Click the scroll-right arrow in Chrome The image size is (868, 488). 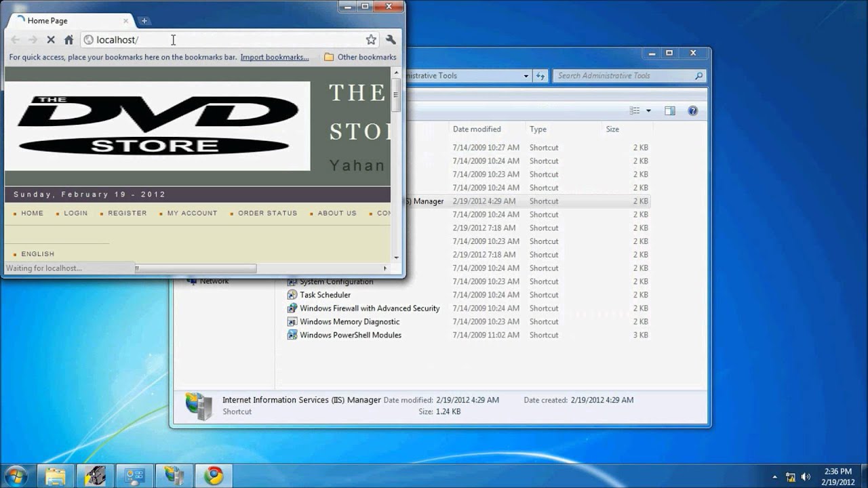[385, 268]
